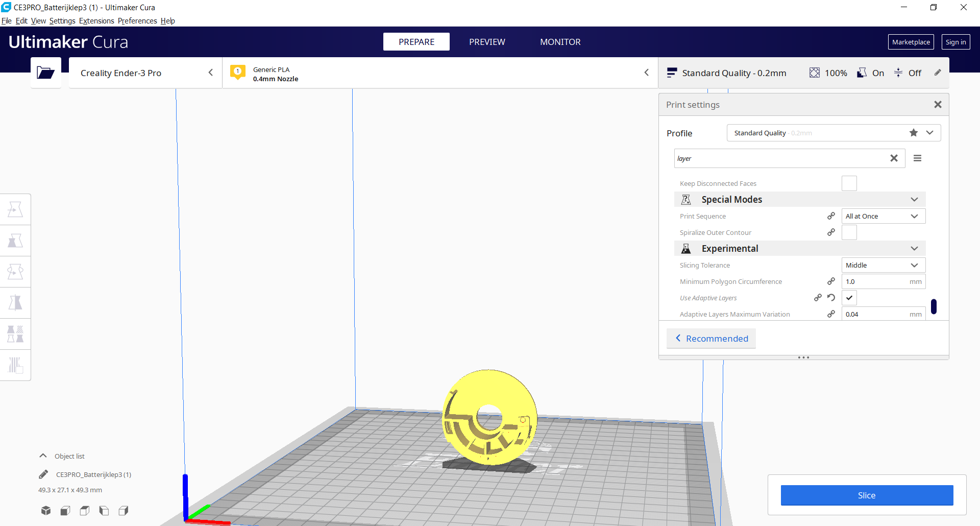Uncheck the Use Adaptive Layers checkbox

[849, 298]
